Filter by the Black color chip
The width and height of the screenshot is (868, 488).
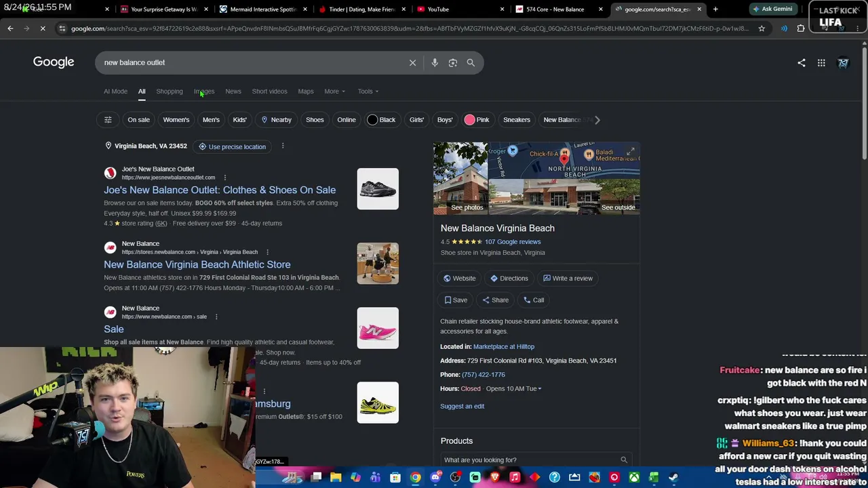coord(382,120)
